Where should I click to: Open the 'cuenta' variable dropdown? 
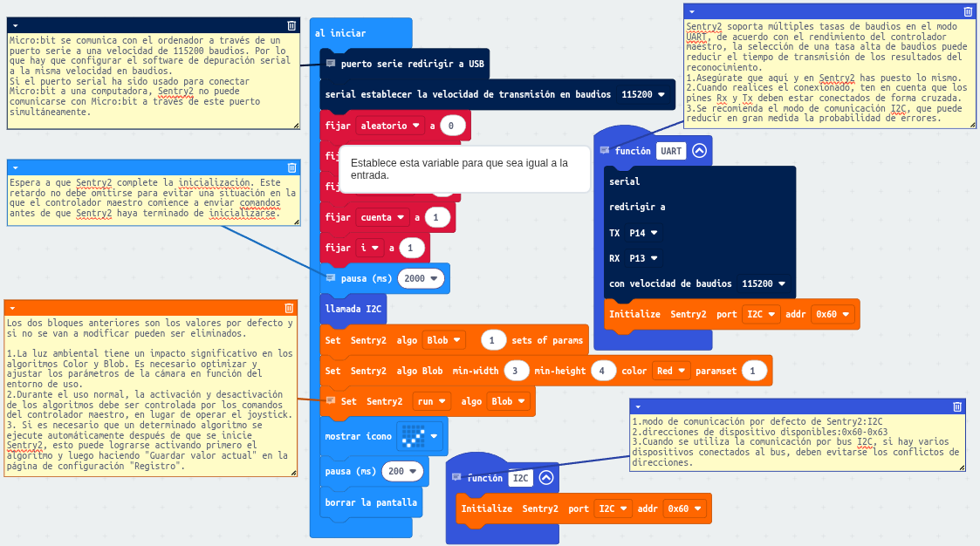click(383, 217)
